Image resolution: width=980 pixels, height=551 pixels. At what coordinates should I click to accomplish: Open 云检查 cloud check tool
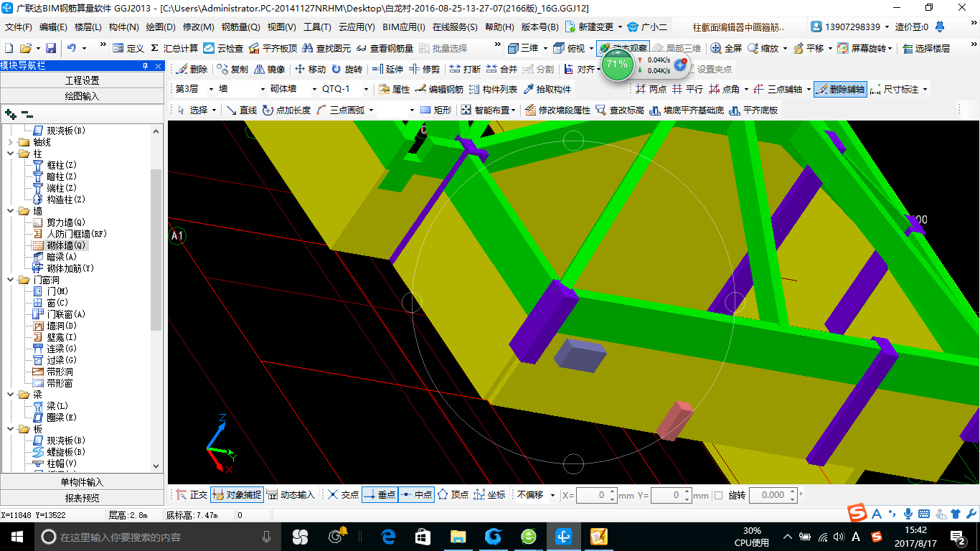tap(223, 48)
